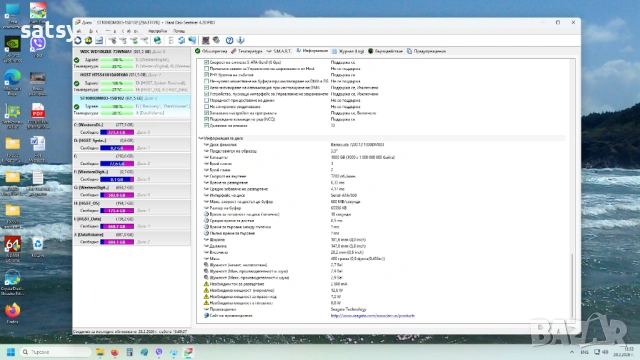Switch to the 'Предупреждения' tab
Image resolution: width=640 pixels, height=360 pixels.
426,51
